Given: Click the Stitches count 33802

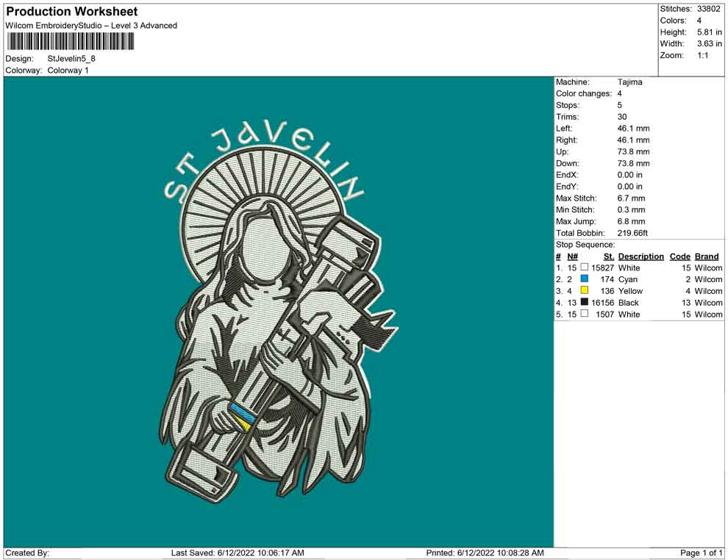Looking at the screenshot, I should (x=708, y=9).
